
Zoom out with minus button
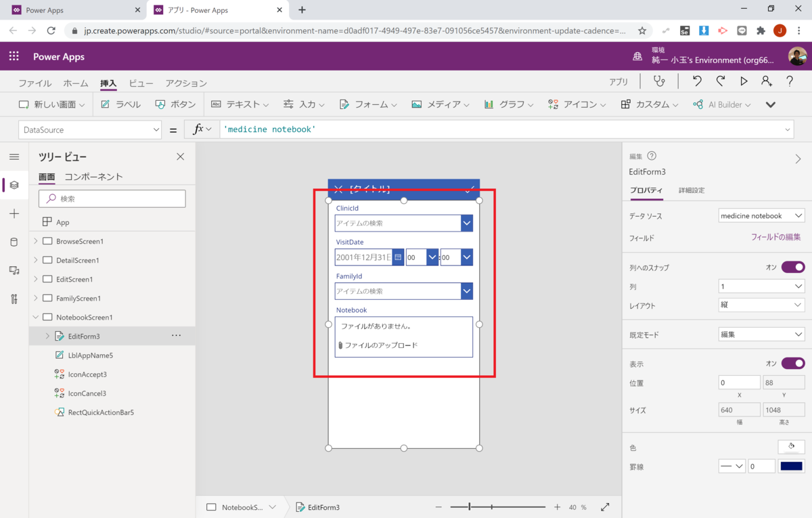click(438, 507)
